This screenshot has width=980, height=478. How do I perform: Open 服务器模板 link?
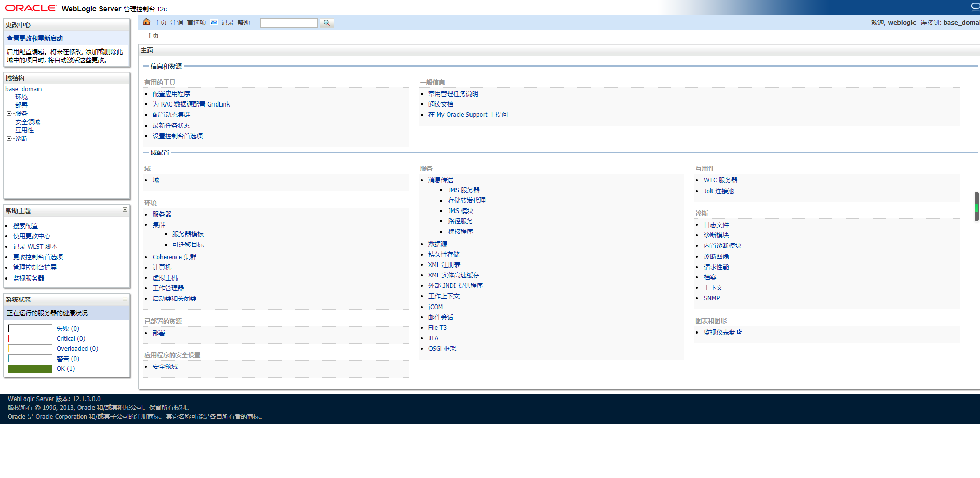pos(188,234)
